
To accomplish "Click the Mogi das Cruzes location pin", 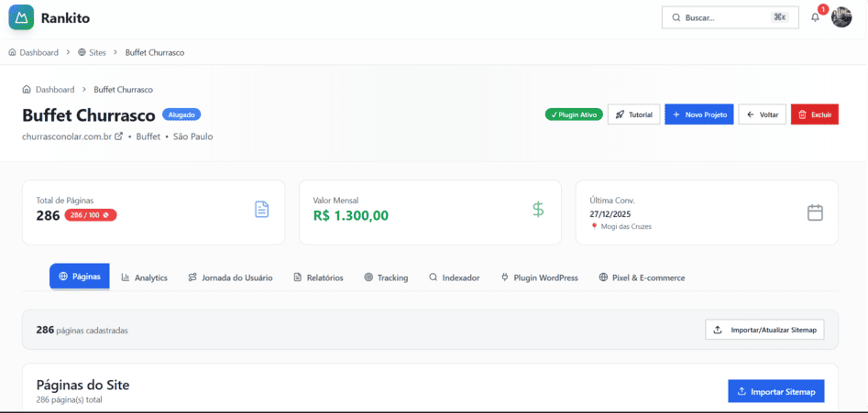I will [595, 227].
